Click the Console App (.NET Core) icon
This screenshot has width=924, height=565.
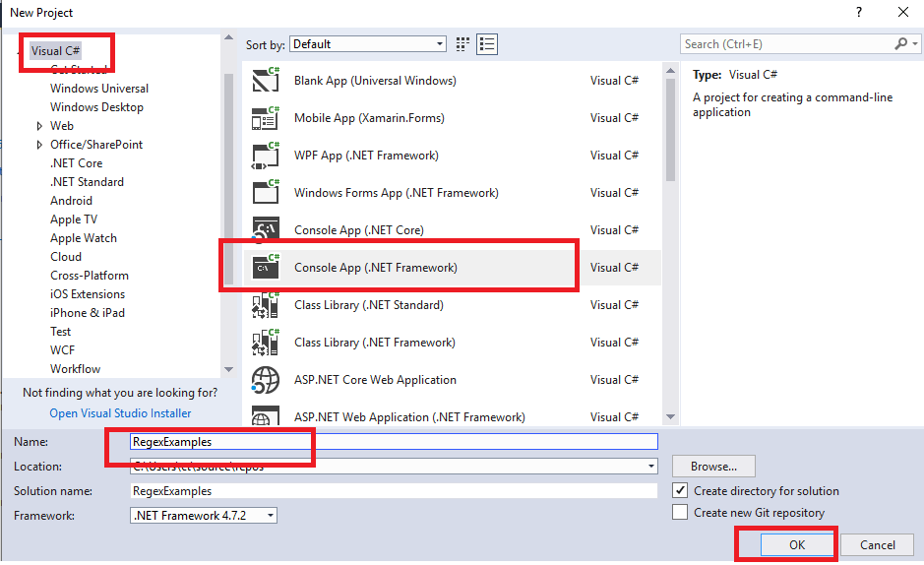tap(265, 229)
